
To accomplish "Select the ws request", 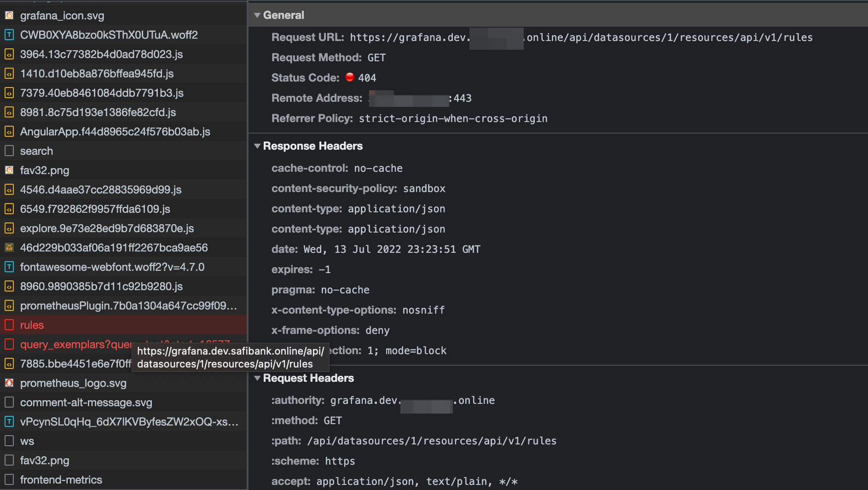I will (27, 441).
